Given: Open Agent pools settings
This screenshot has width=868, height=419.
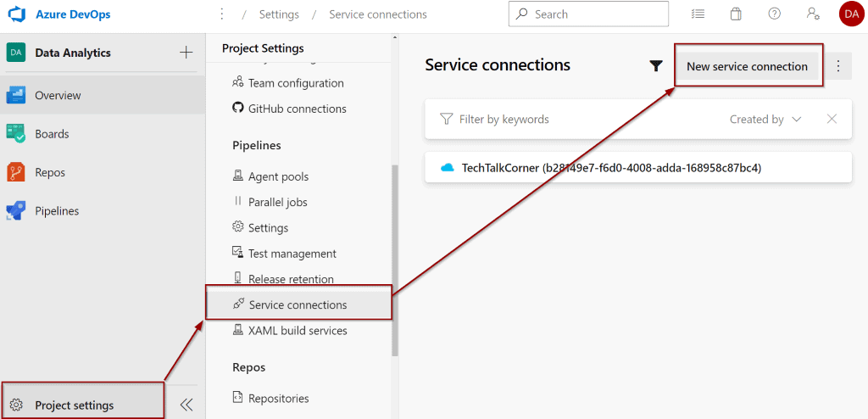Looking at the screenshot, I should coord(278,176).
